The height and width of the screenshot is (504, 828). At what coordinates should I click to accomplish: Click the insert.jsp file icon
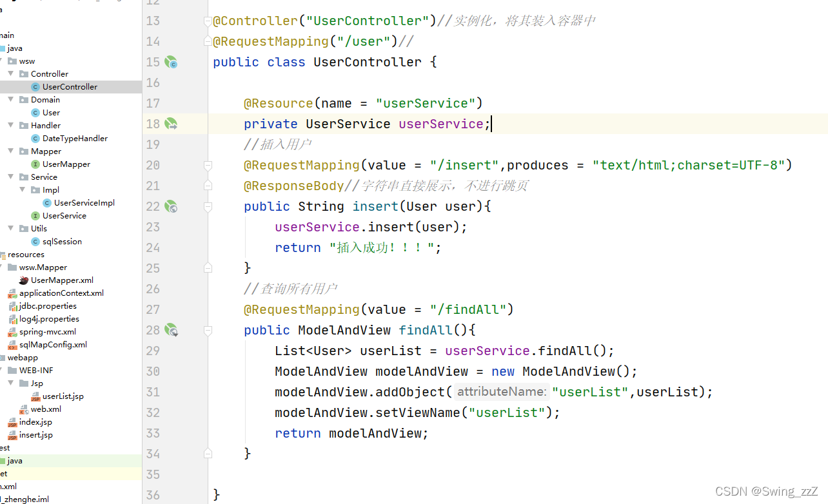(x=12, y=435)
